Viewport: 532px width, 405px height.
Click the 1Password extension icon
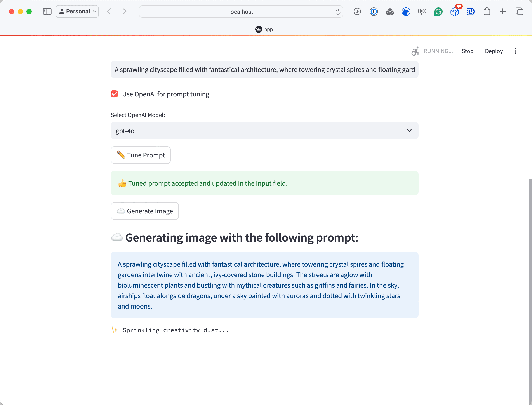coord(374,11)
